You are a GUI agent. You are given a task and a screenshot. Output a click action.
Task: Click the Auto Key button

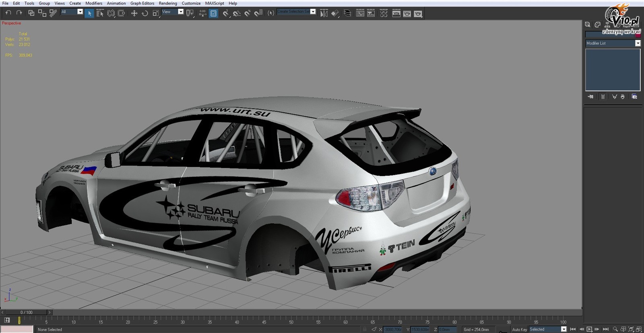(x=519, y=329)
